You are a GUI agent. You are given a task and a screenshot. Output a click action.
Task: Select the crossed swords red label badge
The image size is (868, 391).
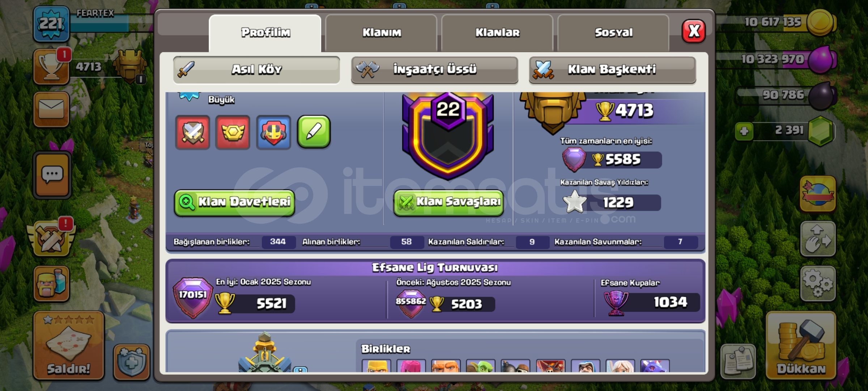click(193, 133)
